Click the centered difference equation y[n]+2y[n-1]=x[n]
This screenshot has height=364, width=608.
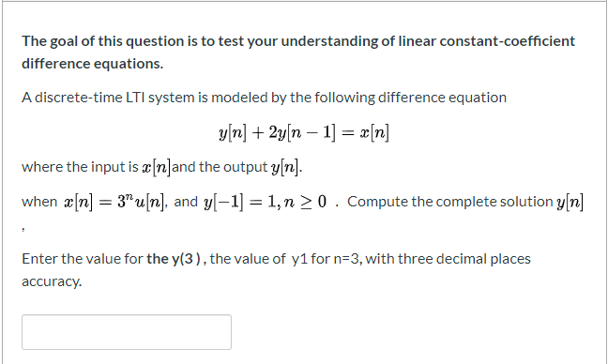coord(304,133)
